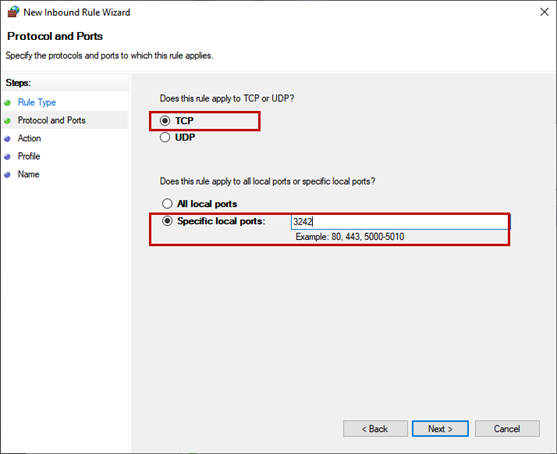
Task: Click the green bullet beside Protocol and Ports
Action: pos(7,121)
